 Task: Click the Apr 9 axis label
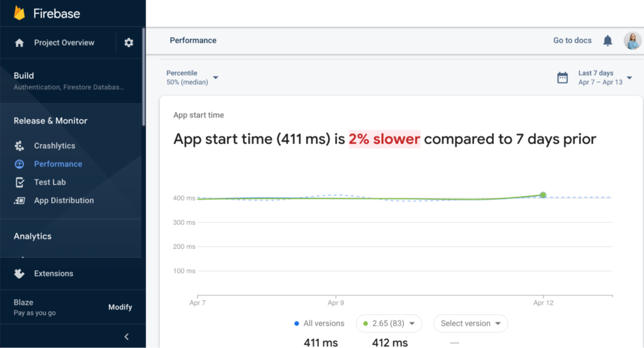click(x=336, y=303)
